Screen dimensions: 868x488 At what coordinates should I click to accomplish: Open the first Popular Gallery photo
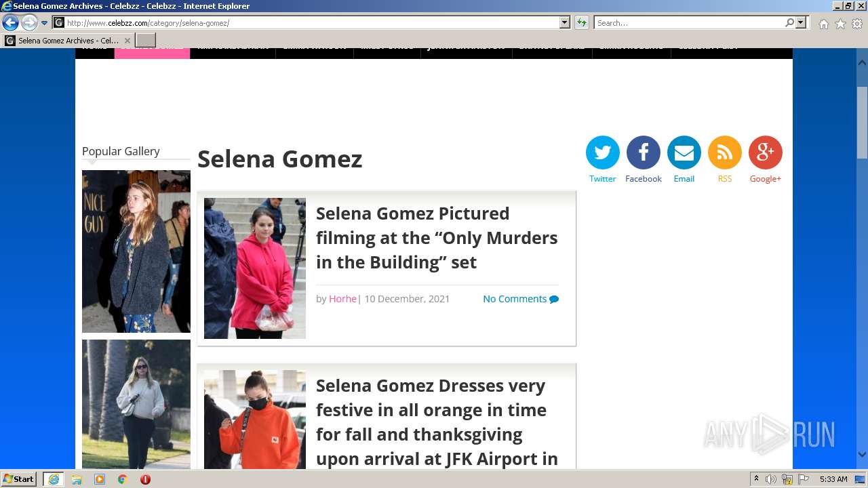136,251
